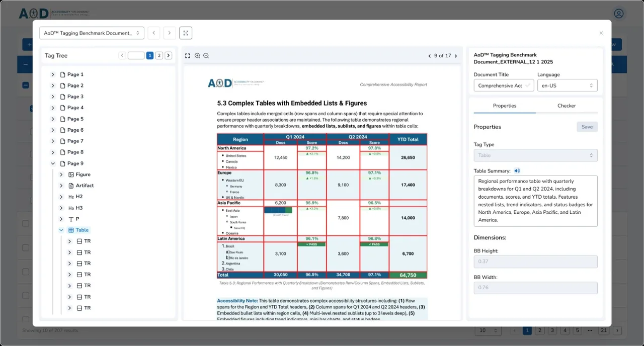Click the "YTD Total" table header cell
This screenshot has height=346, width=644.
pyautogui.click(x=408, y=139)
